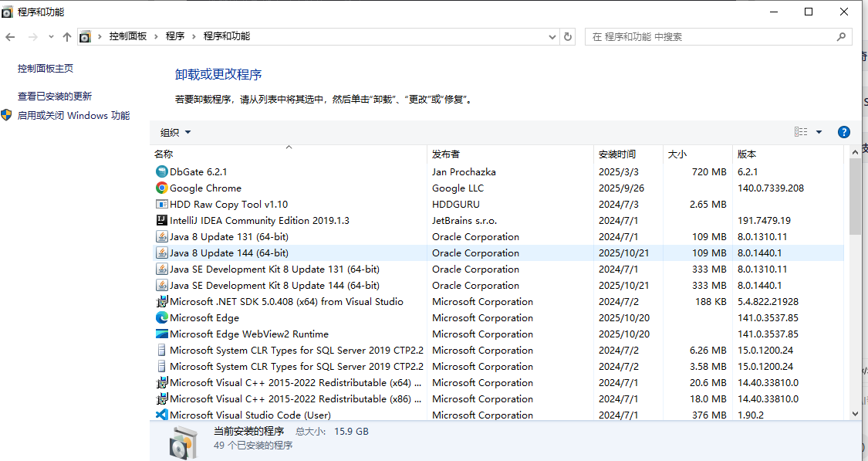
Task: Click publisher Jan Prochazka cell
Action: pyautogui.click(x=464, y=171)
